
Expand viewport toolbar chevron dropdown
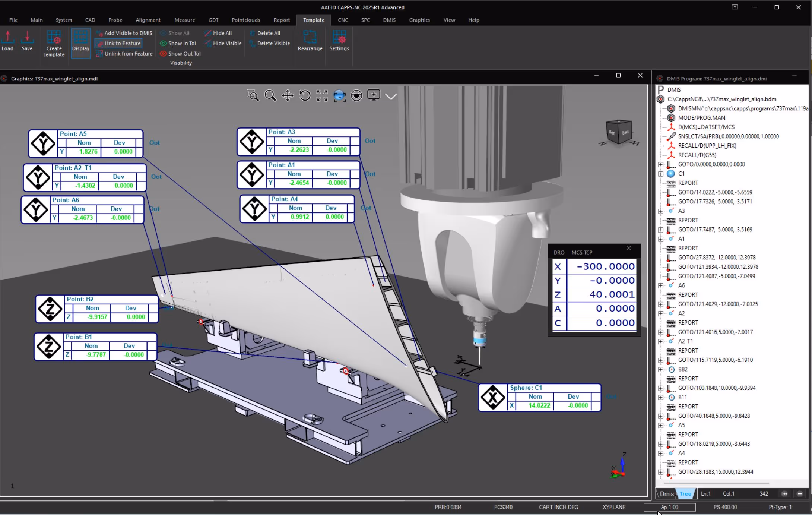pos(391,97)
